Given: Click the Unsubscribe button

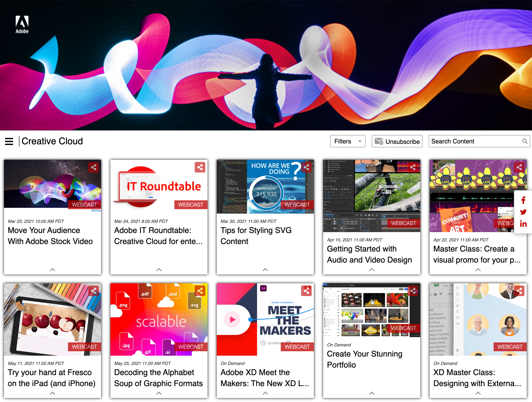Looking at the screenshot, I should 397,141.
